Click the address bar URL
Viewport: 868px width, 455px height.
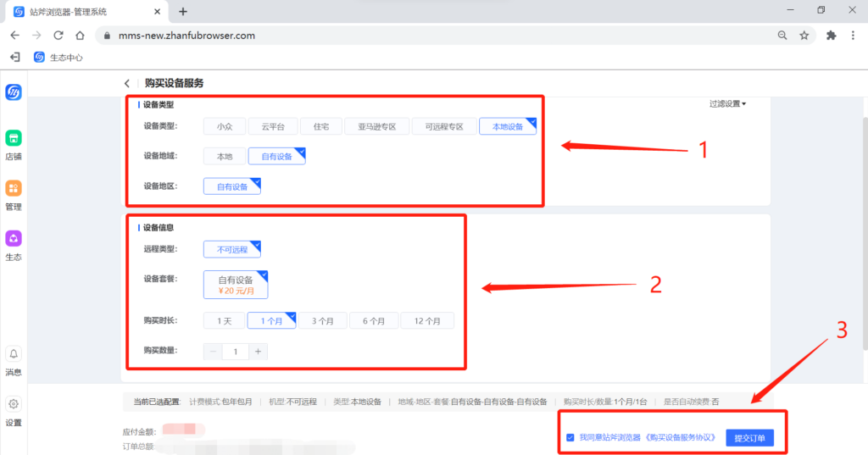[x=186, y=36]
